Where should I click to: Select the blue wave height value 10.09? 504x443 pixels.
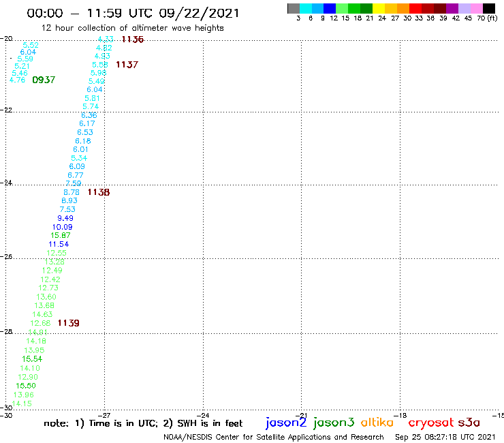(63, 227)
